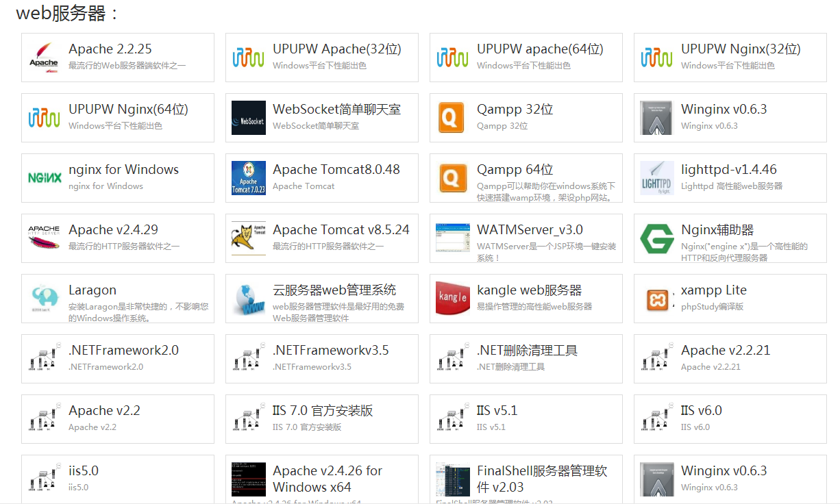
Task: Click the Apache v2.4.29 HTTP server icon
Action: click(44, 238)
